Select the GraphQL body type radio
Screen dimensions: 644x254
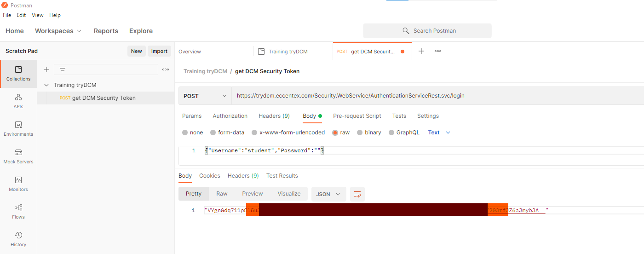point(392,133)
